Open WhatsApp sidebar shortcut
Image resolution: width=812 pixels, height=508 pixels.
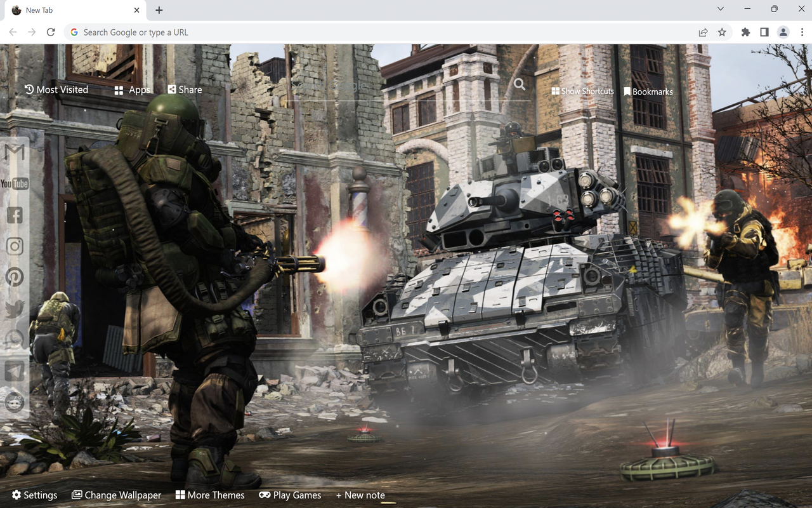pos(15,340)
